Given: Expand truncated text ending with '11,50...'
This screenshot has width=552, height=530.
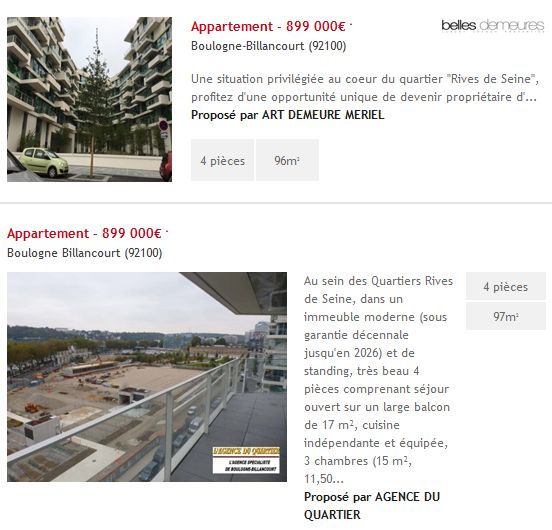Looking at the screenshot, I should tap(324, 479).
